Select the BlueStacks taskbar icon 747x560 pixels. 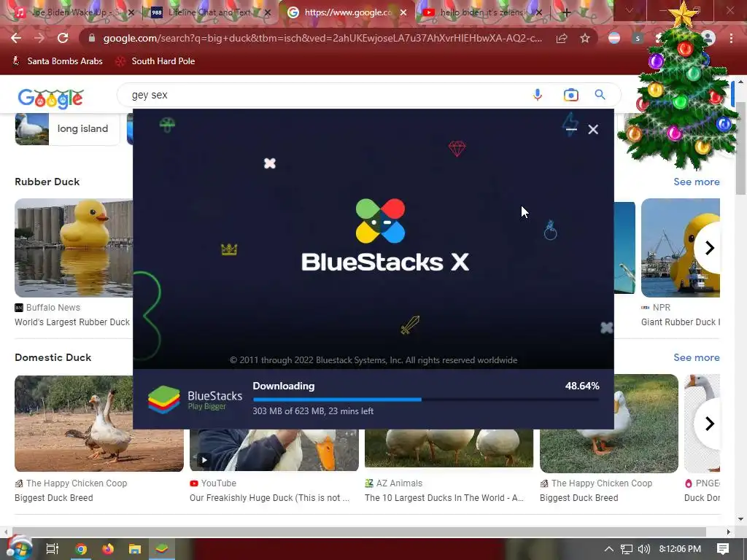click(161, 549)
